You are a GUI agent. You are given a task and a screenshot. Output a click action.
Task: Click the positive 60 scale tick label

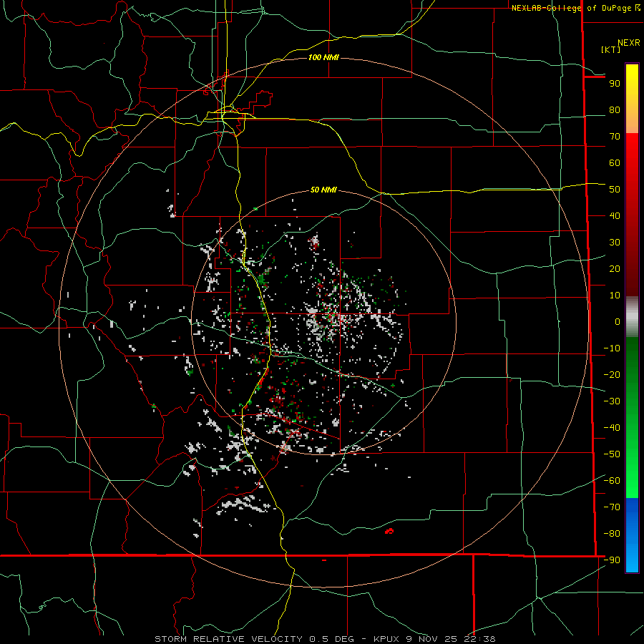point(615,163)
